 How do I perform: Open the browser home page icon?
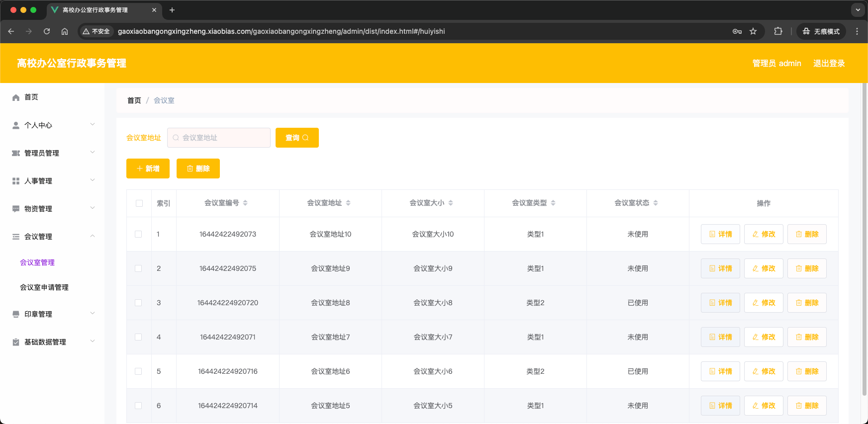65,31
